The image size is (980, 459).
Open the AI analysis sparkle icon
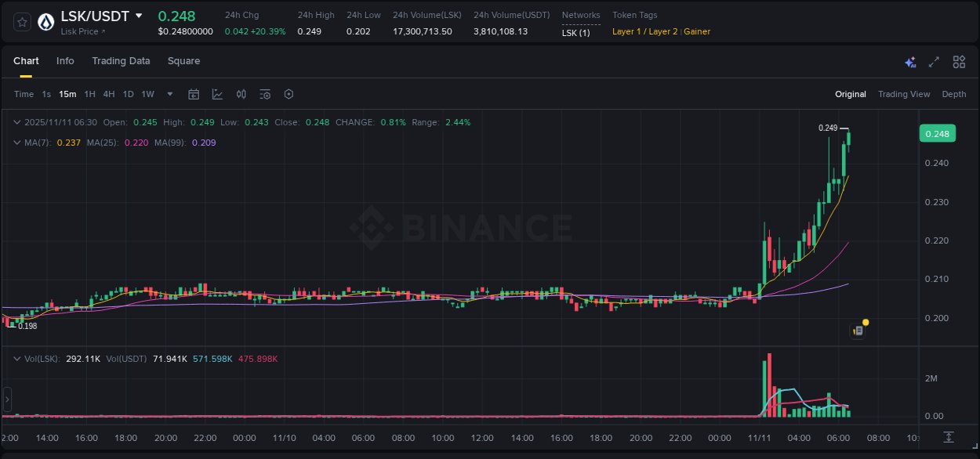[x=909, y=61]
